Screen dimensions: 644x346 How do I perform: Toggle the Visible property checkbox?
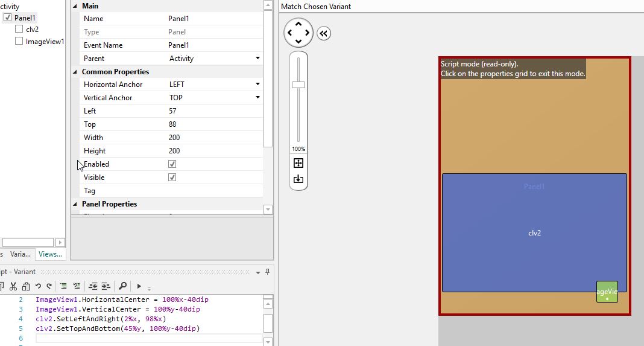pos(172,178)
